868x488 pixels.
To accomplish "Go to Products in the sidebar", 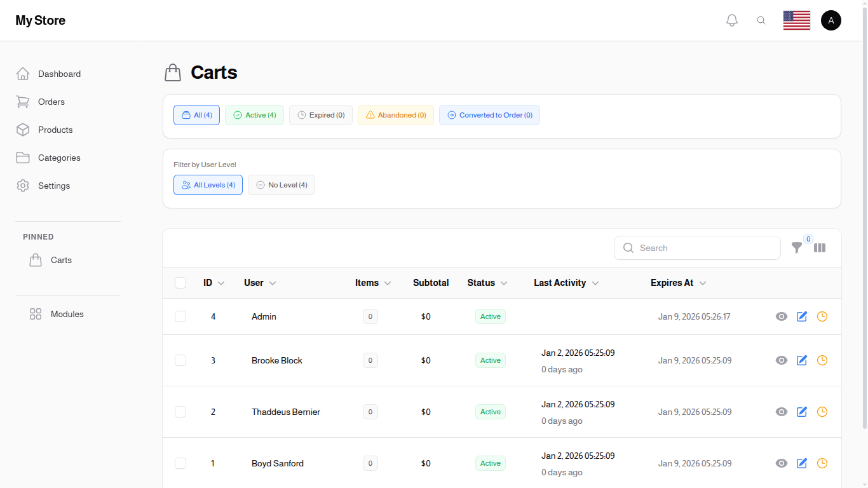I will 55,130.
